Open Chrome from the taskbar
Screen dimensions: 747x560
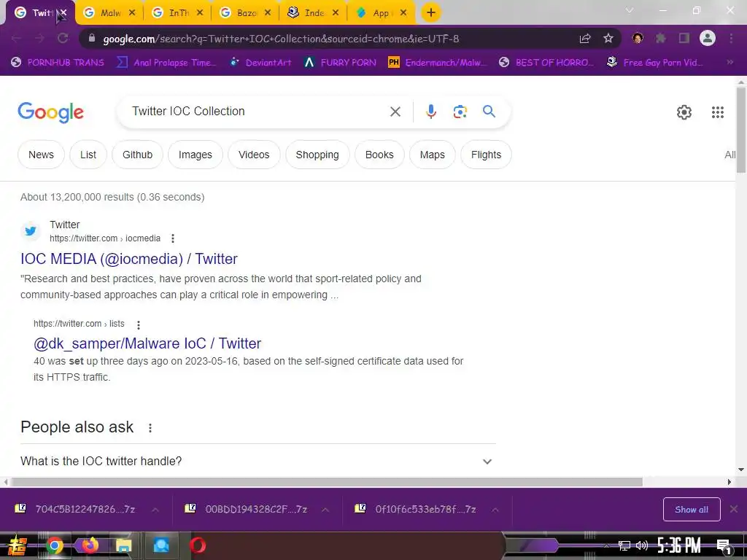[x=54, y=545]
